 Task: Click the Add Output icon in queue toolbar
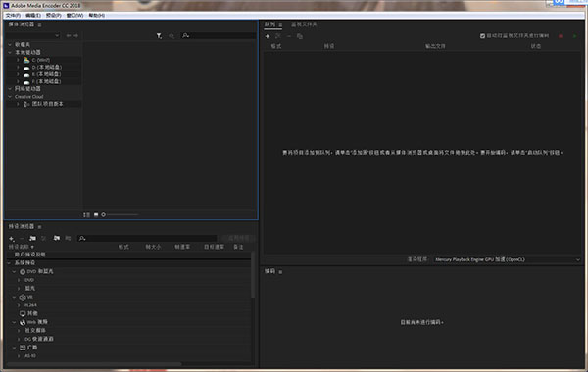(278, 36)
